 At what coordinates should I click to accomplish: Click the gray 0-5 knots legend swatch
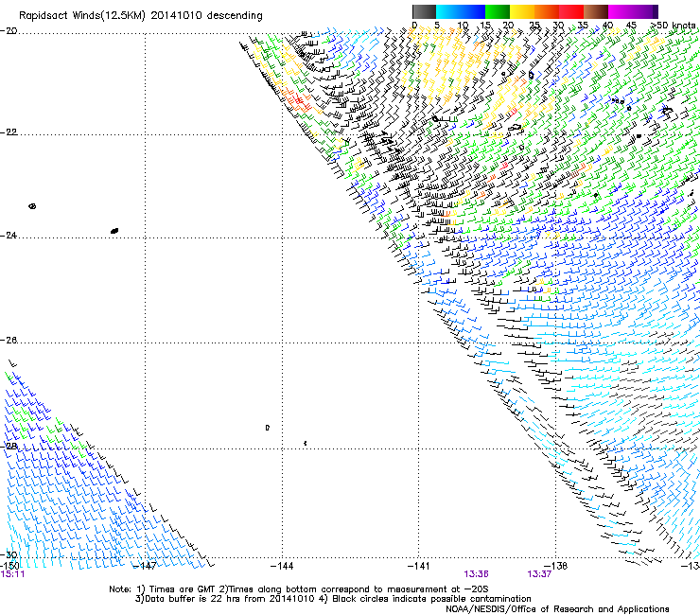click(424, 11)
